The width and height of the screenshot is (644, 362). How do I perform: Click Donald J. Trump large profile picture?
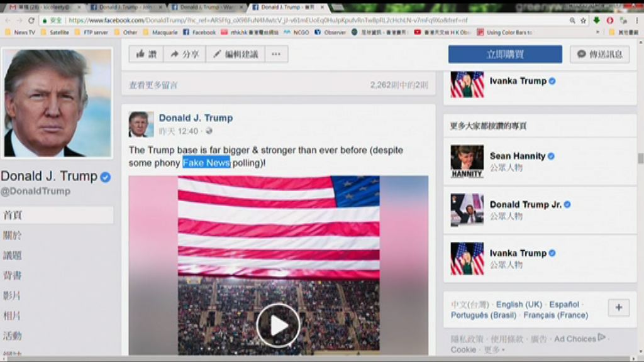coord(57,103)
